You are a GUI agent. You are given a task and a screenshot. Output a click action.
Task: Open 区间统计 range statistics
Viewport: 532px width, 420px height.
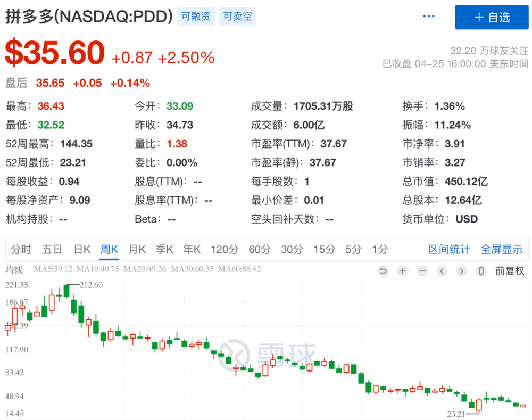[449, 249]
